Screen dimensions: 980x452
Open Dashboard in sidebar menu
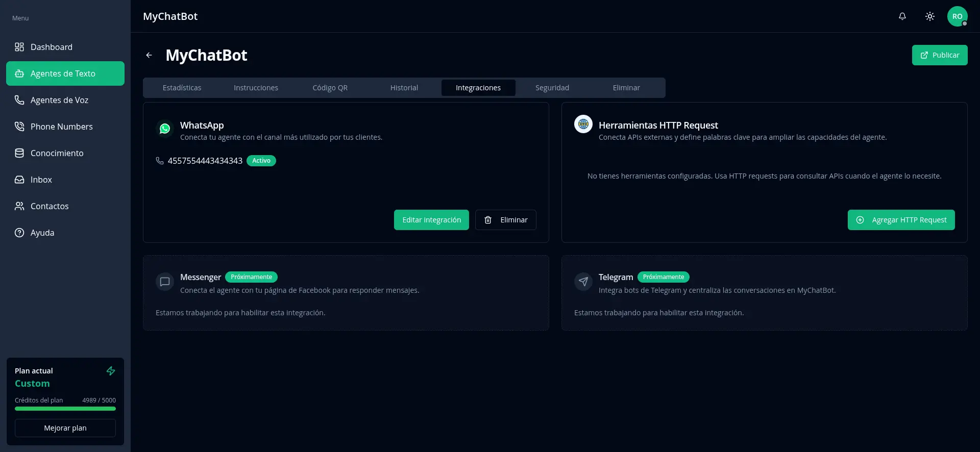click(65, 47)
